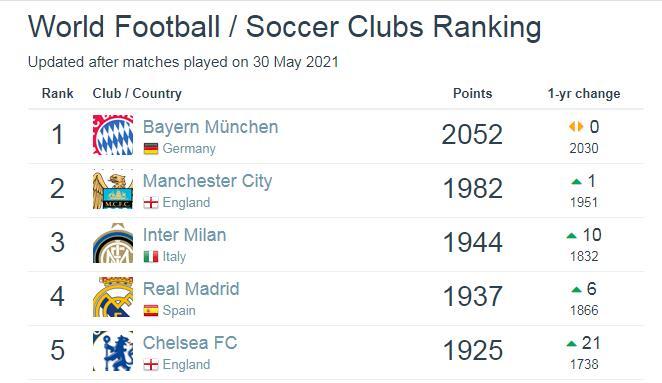Click the Chelsea FC club crest
Image resolution: width=662 pixels, height=383 pixels.
(113, 351)
